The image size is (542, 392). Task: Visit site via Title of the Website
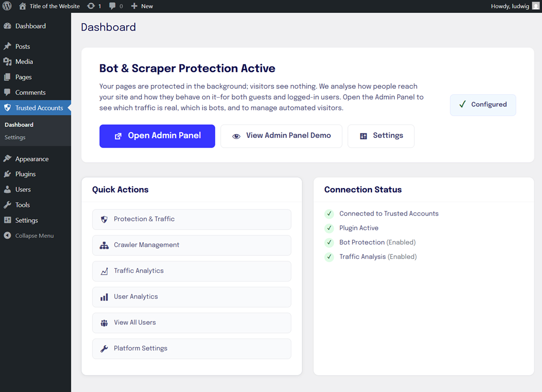point(54,6)
